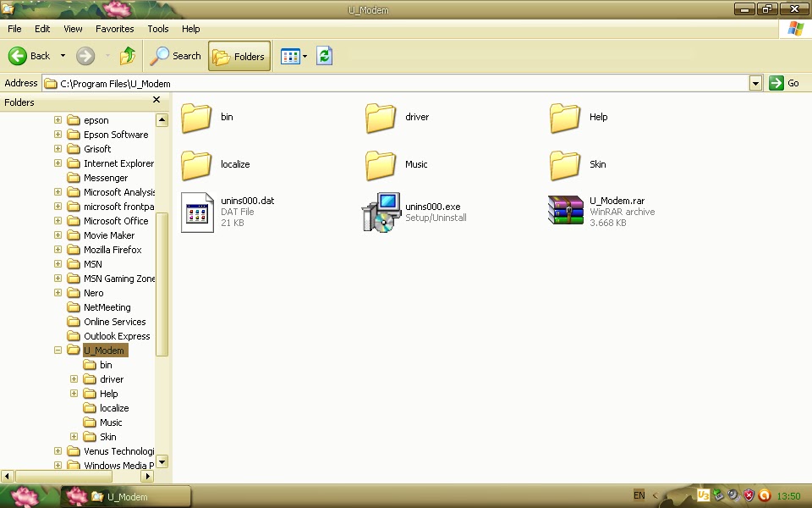Click the tree horizontal scrollbar right arrow
Viewport: 812px width, 508px height.
(147, 475)
